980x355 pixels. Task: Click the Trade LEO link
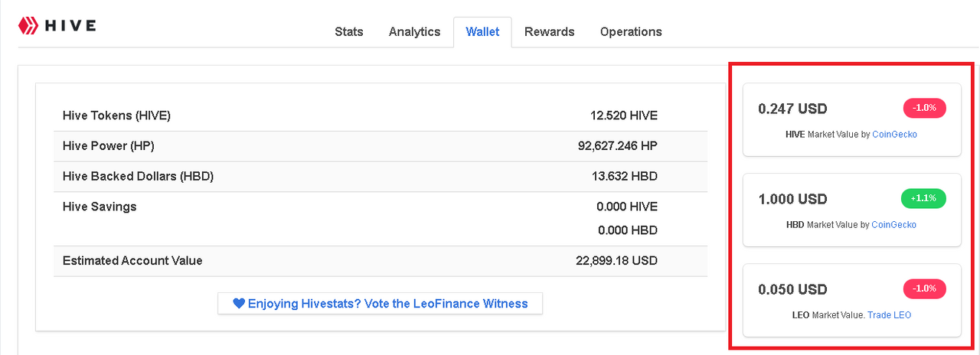(x=889, y=315)
